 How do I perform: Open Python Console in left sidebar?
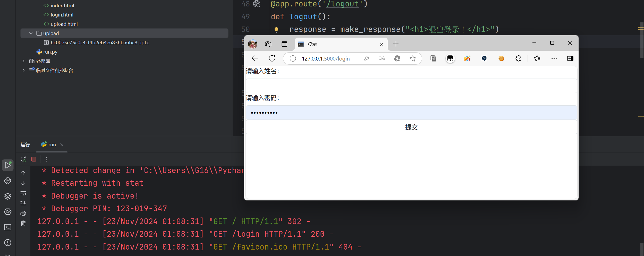[x=8, y=181]
